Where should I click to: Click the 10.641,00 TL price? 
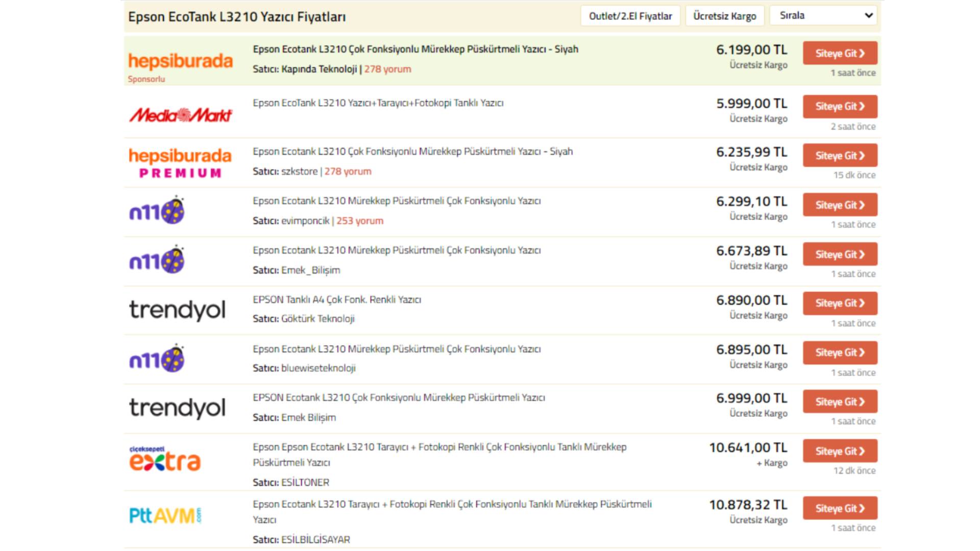[748, 448]
